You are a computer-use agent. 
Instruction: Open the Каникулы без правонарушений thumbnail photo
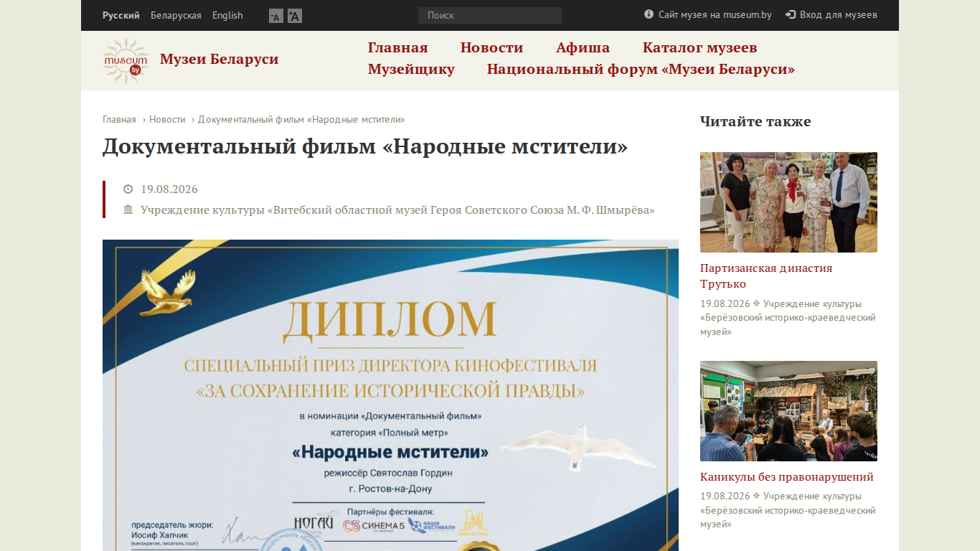click(788, 411)
